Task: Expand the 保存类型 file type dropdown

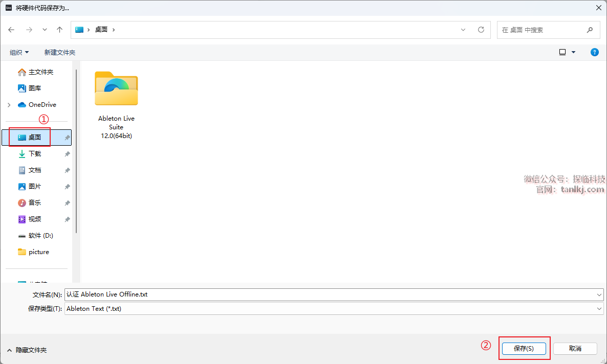Action: [x=599, y=309]
